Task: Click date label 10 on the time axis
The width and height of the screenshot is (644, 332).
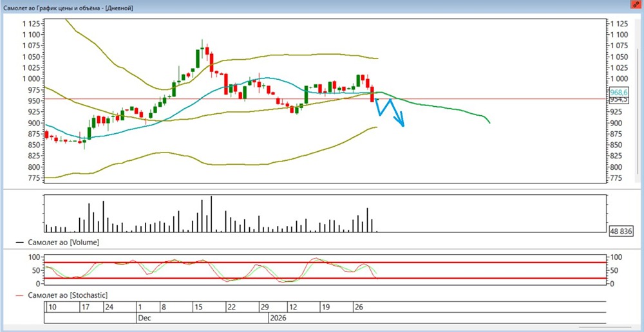Action: [x=52, y=308]
